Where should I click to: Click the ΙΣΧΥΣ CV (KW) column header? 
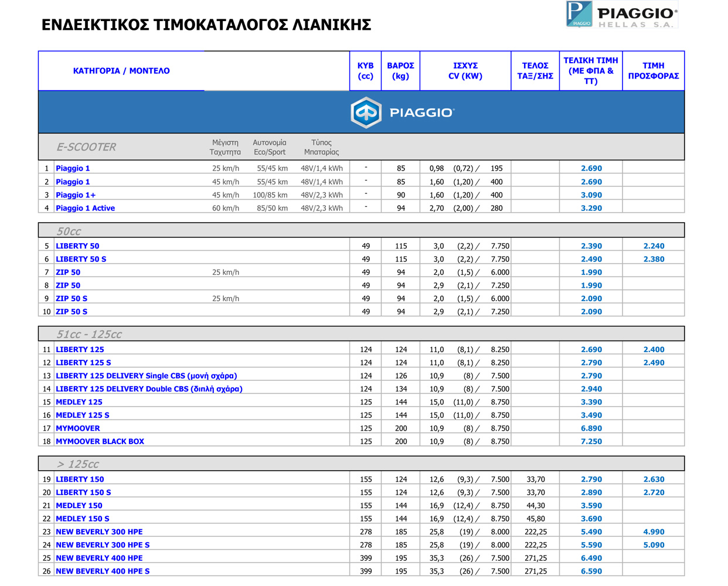click(465, 71)
